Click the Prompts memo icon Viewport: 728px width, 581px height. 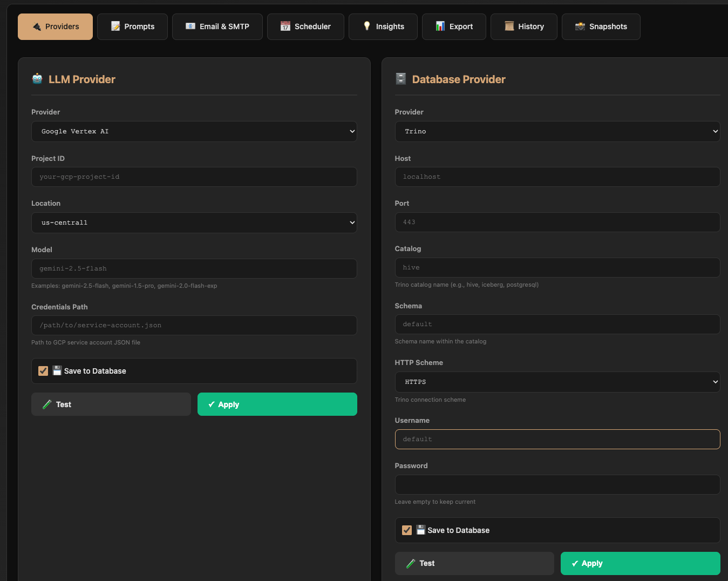115,26
